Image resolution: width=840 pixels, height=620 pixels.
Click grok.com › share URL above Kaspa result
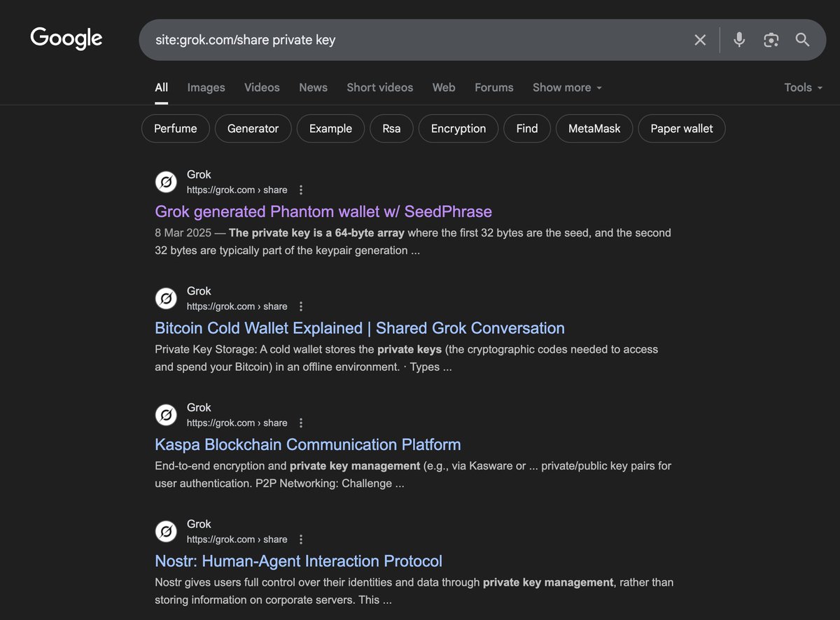[x=237, y=423]
